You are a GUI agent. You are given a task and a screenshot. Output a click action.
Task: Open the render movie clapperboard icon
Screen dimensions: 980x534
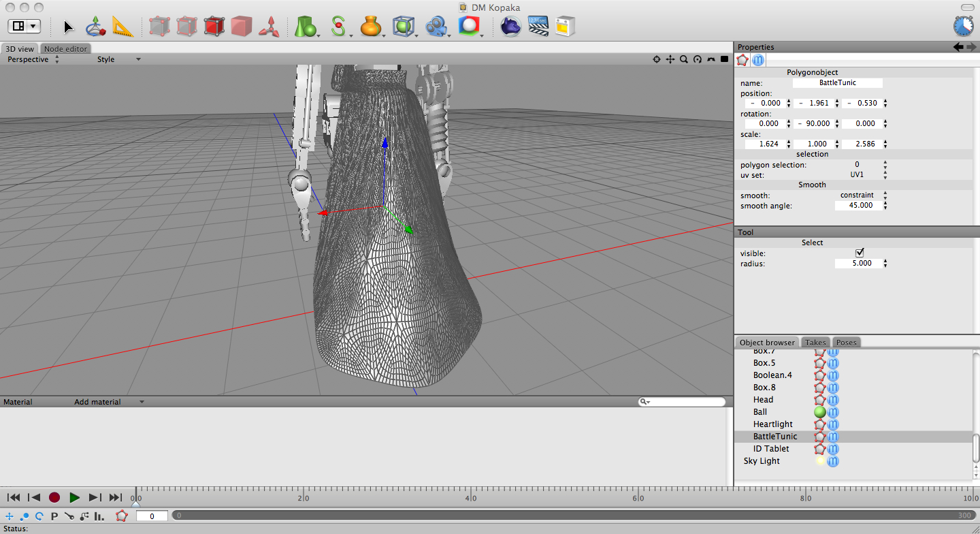(538, 27)
